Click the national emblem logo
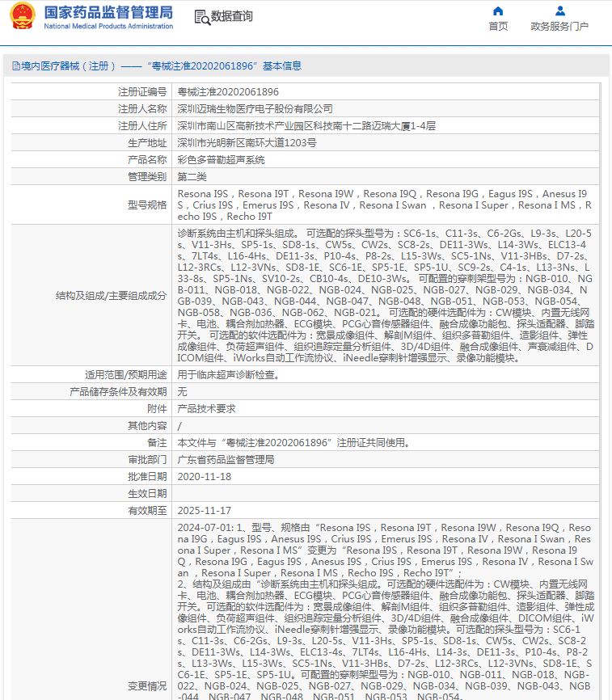This screenshot has height=700, width=612. 23,16
